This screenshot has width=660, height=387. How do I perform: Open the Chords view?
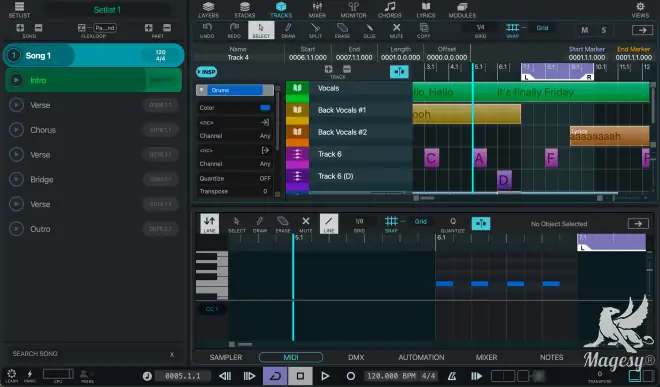[x=389, y=10]
